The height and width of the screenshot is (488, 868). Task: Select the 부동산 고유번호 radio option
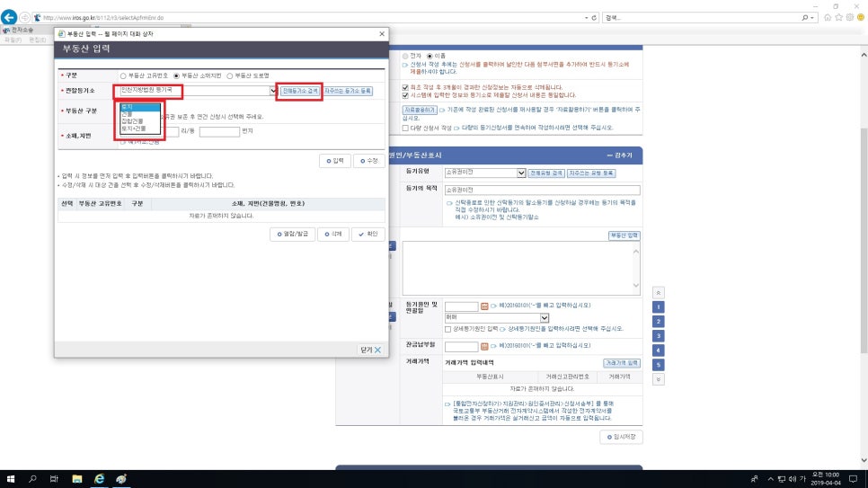coord(123,75)
